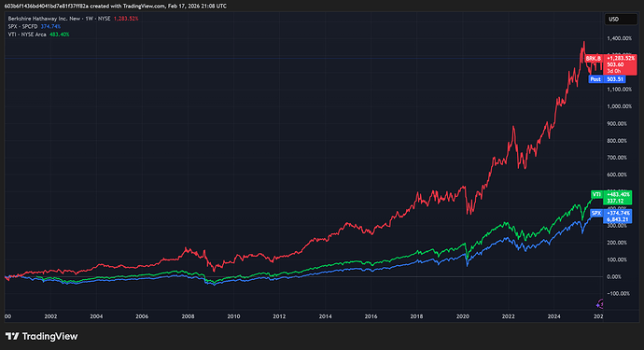The height and width of the screenshot is (350, 644).
Task: Click the 800.00% price axis label
Action: click(x=617, y=141)
